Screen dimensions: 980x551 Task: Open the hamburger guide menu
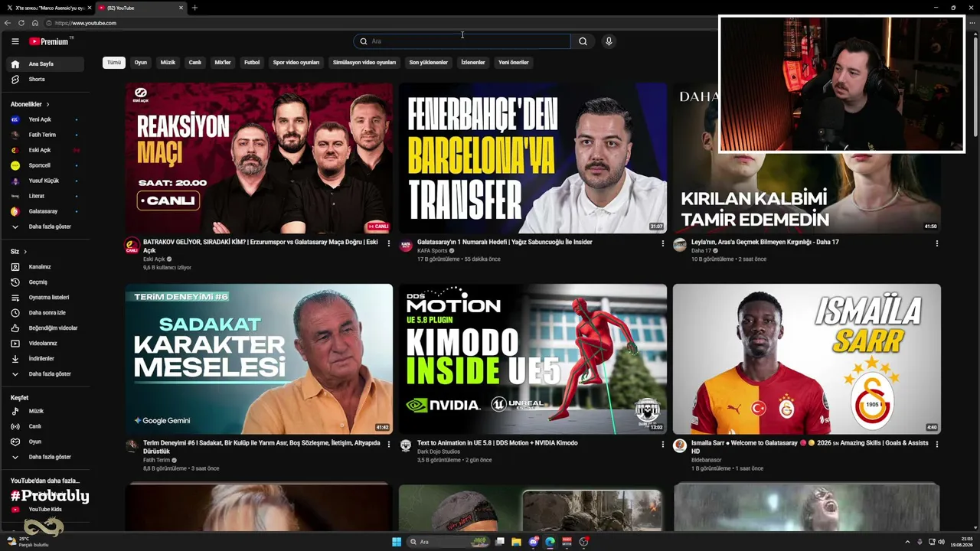(15, 41)
